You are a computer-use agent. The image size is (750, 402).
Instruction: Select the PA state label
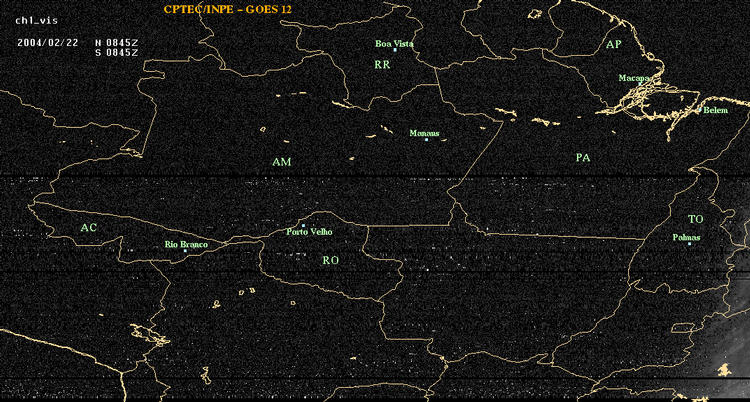[583, 157]
